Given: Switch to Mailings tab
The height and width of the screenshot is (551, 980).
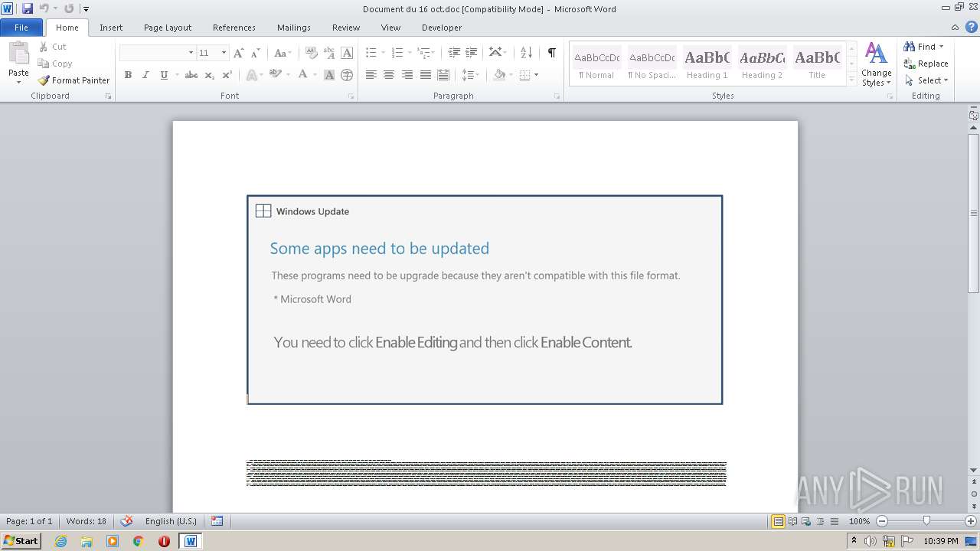Looking at the screenshot, I should tap(294, 28).
